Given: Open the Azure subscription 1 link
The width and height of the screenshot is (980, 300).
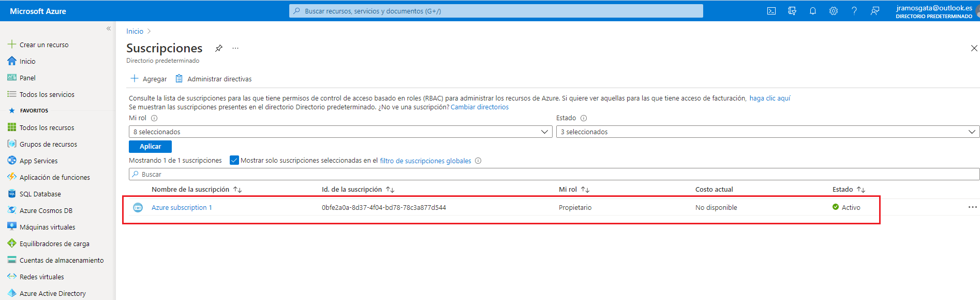Looking at the screenshot, I should point(182,207).
